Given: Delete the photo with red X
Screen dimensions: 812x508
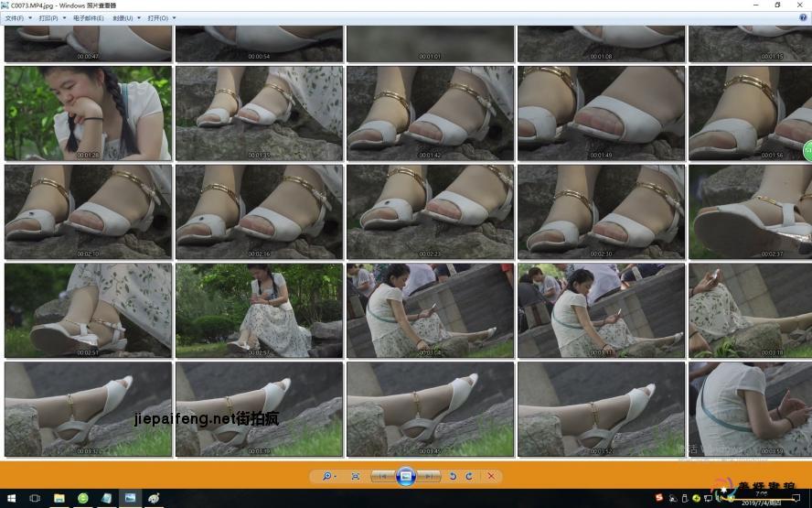Looking at the screenshot, I should 491,476.
